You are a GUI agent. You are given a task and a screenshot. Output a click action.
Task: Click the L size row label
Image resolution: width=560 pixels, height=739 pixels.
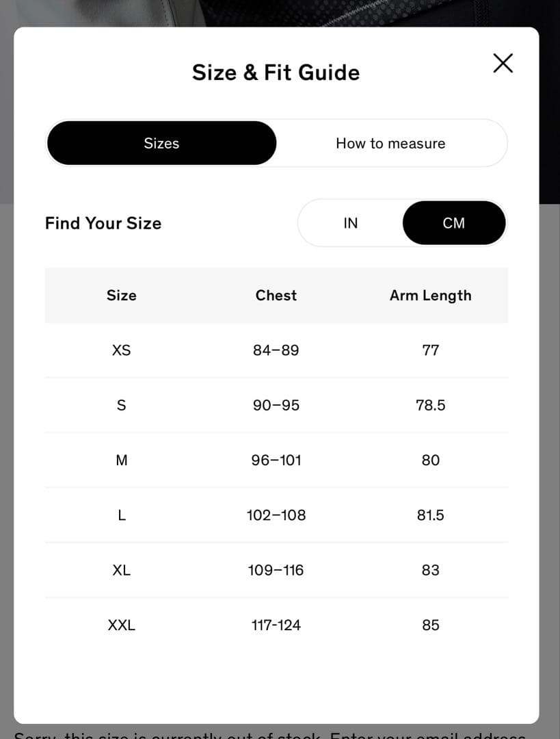122,515
